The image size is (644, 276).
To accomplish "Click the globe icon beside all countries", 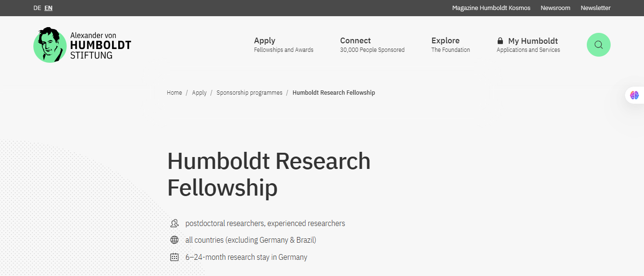I will point(174,240).
